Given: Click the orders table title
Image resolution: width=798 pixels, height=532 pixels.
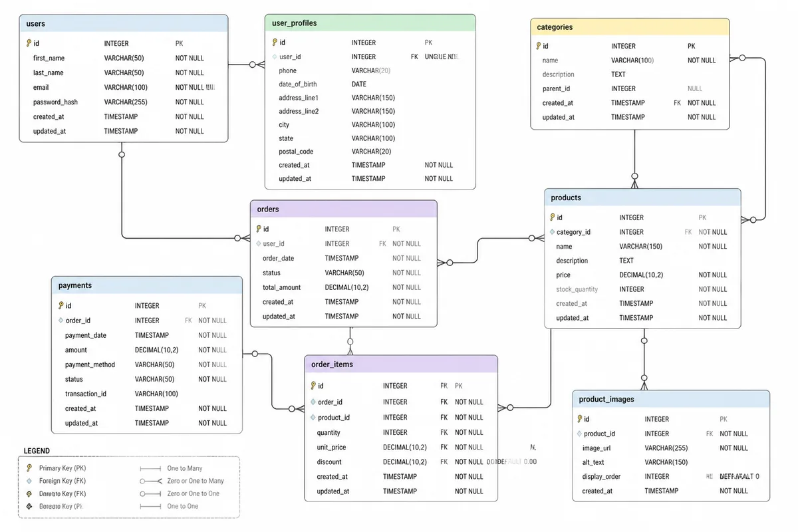Looking at the screenshot, I should click(268, 209).
